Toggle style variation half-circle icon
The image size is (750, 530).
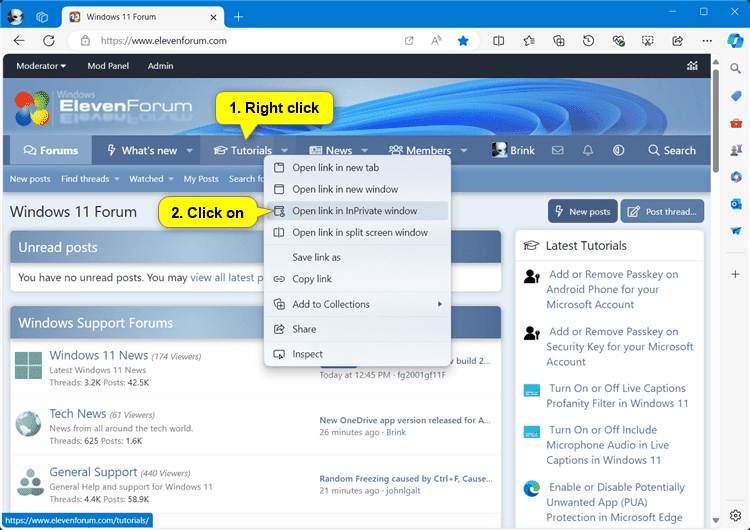(x=618, y=151)
